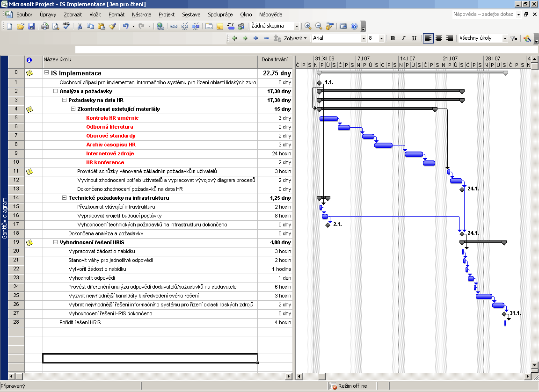Run the ABC spelling check icon
539x392 pixels.
[66, 26]
